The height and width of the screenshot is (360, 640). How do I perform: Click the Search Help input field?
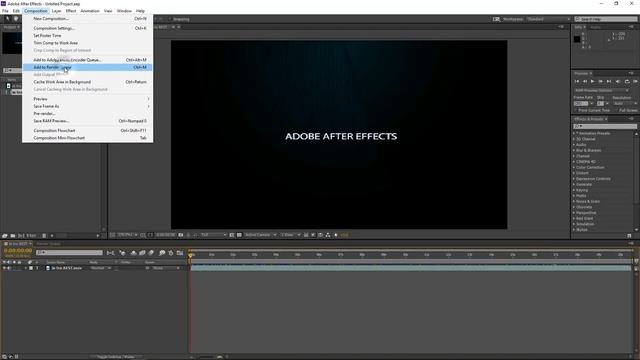click(x=606, y=19)
